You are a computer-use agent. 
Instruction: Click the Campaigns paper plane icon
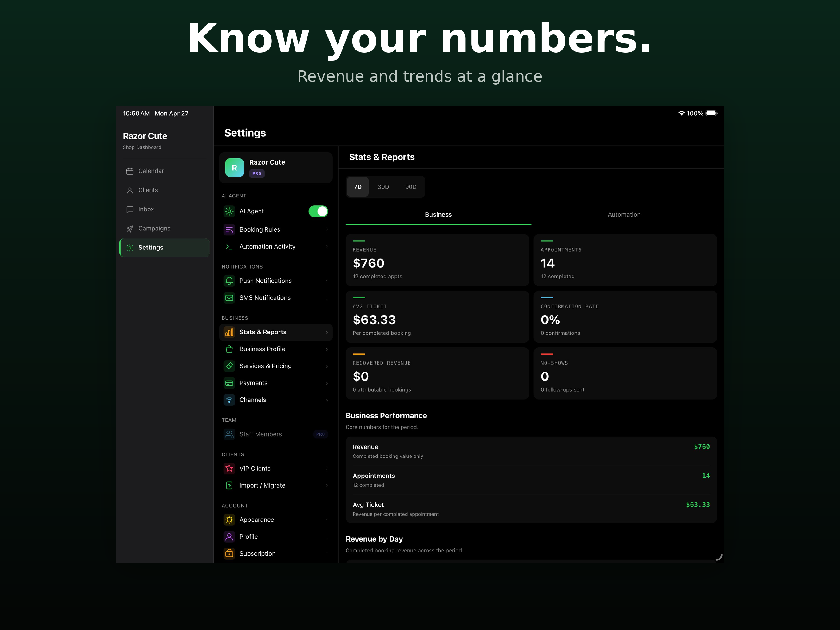point(130,229)
